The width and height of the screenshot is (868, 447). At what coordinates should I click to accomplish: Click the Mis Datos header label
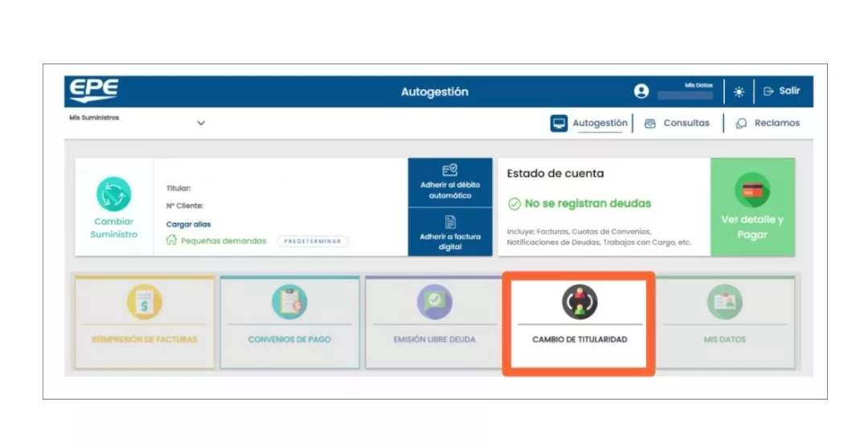698,85
